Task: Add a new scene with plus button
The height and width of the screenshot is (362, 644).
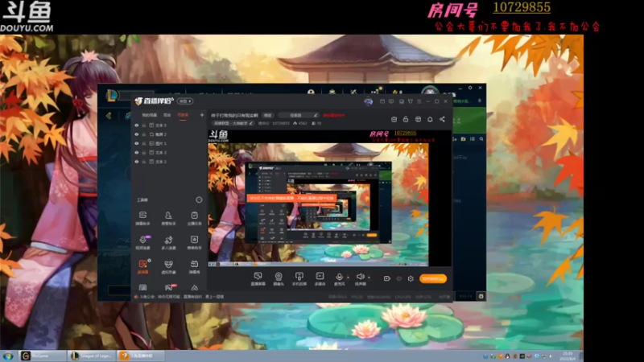Action: [202, 115]
